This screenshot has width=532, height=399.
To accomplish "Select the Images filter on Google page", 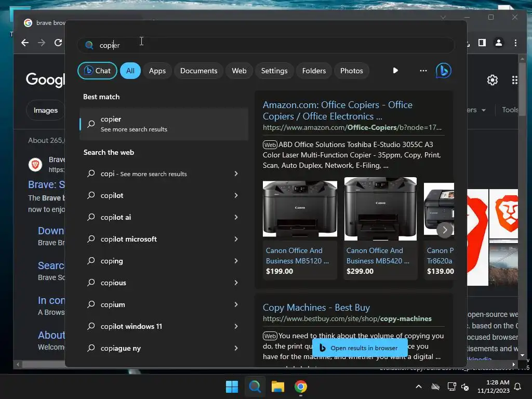I will 46,110.
